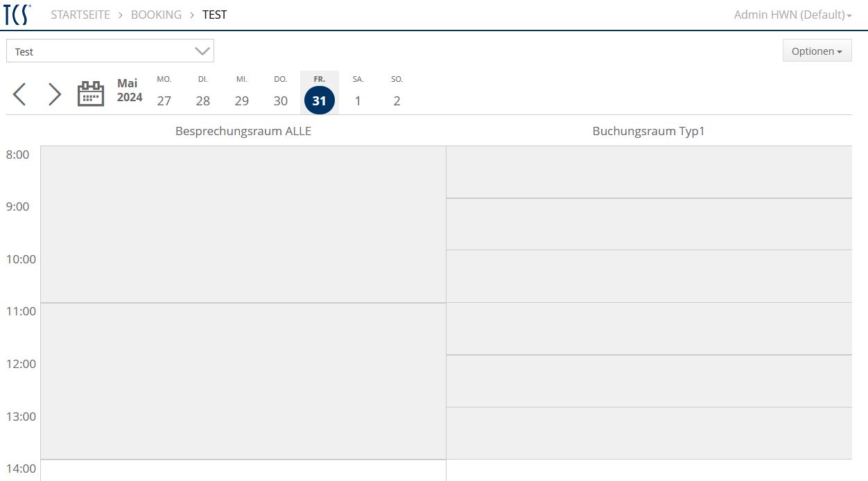Click the TCS logo icon
Screen dimensions: 868x481
click(x=17, y=15)
